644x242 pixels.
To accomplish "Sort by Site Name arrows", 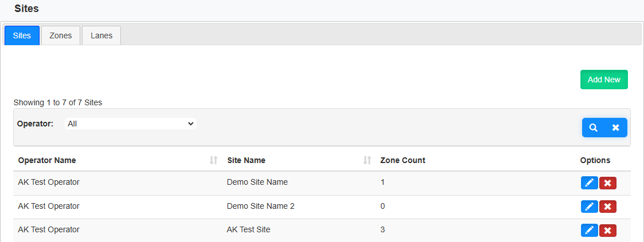I will tap(367, 160).
